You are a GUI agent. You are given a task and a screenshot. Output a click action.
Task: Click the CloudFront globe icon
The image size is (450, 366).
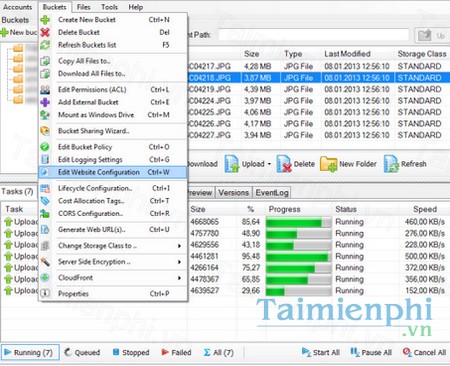(x=45, y=278)
